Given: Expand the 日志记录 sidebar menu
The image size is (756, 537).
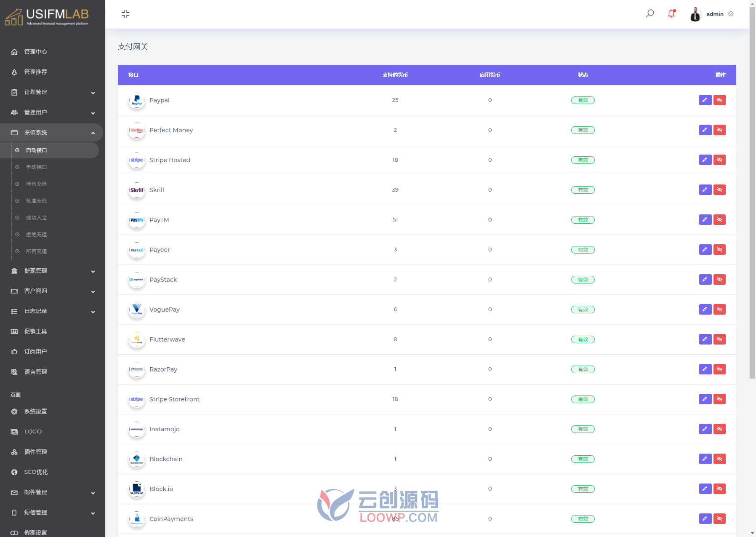Looking at the screenshot, I should [x=51, y=311].
